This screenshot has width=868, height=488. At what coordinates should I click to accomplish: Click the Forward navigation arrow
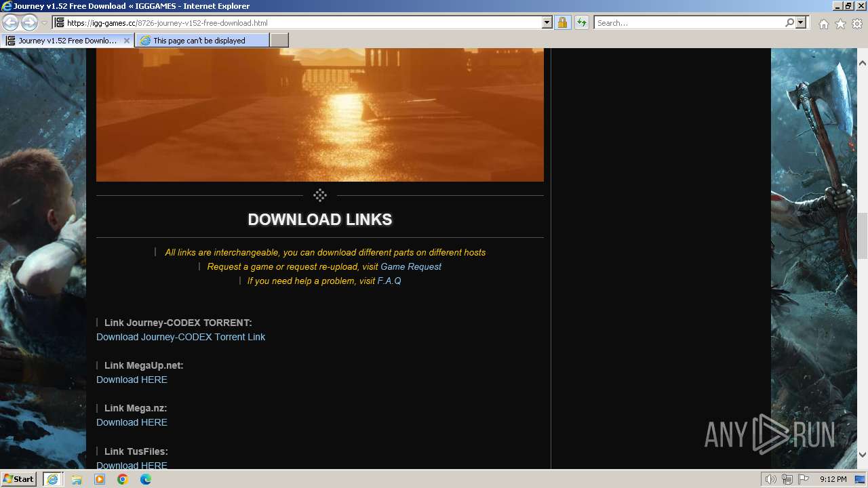29,22
